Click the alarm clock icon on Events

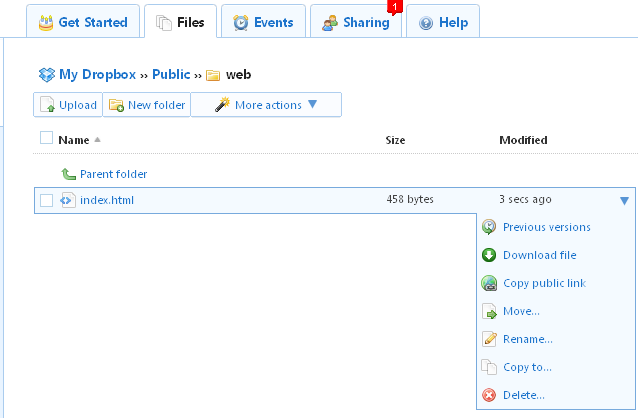click(x=241, y=23)
